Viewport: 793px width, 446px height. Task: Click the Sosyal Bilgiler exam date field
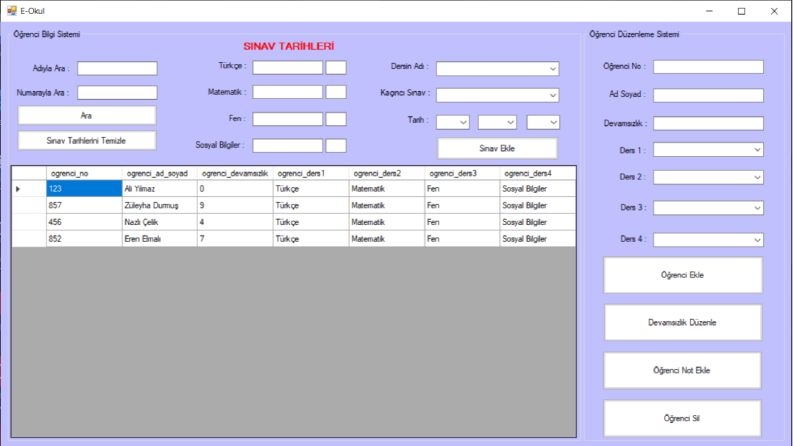[287, 146]
